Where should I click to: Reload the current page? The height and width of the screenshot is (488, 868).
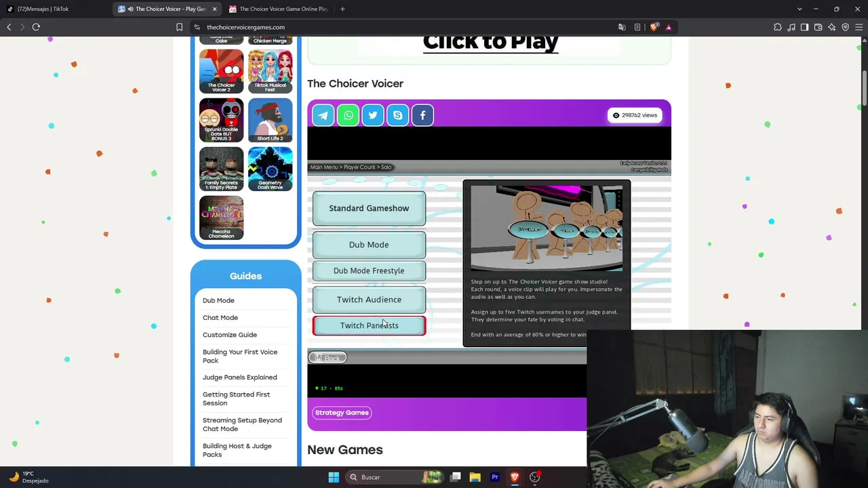[36, 27]
